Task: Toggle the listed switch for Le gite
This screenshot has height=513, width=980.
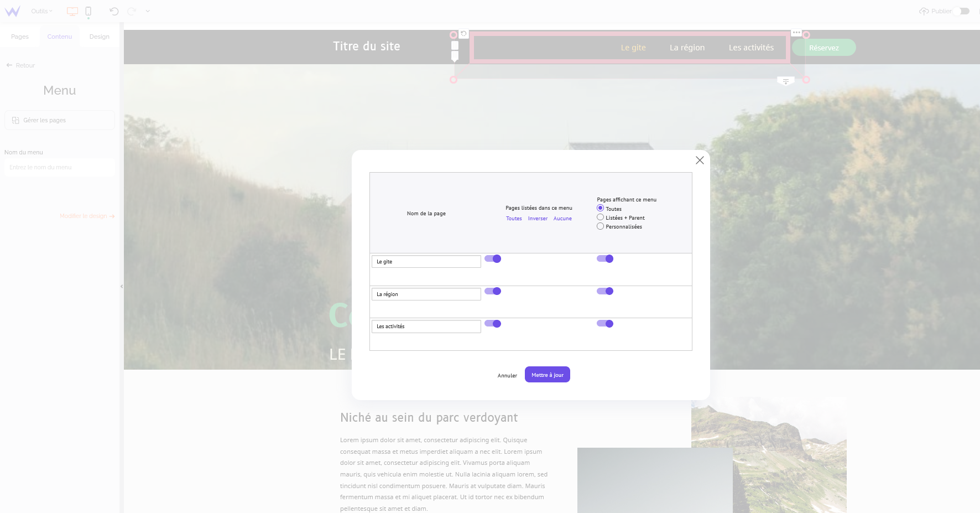Action: coord(493,258)
